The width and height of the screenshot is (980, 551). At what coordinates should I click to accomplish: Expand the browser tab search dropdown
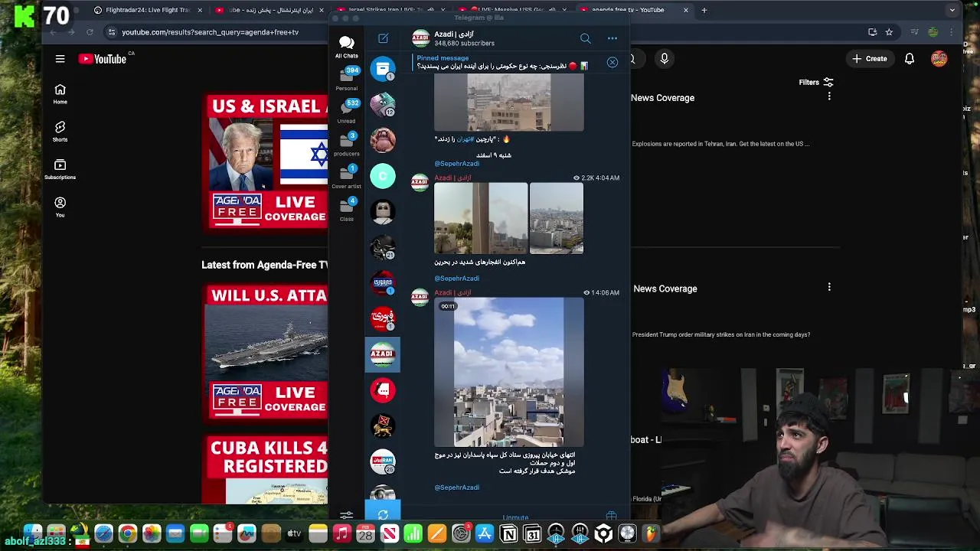click(x=952, y=10)
